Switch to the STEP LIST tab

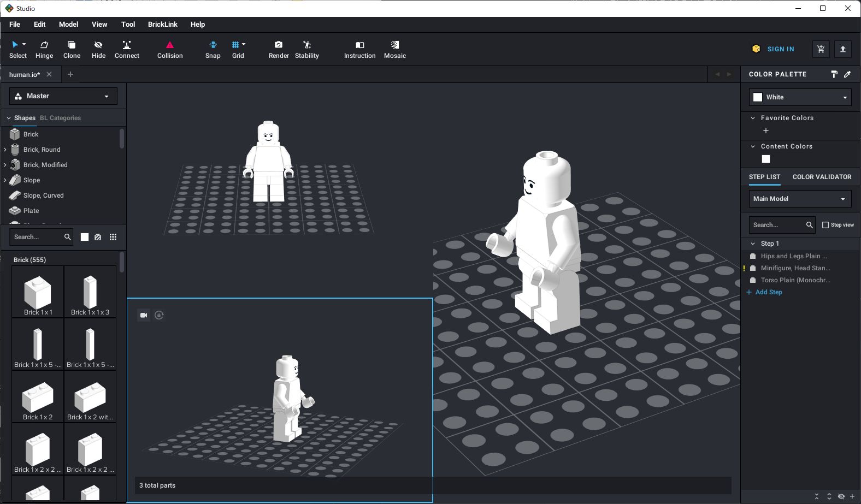[764, 177]
